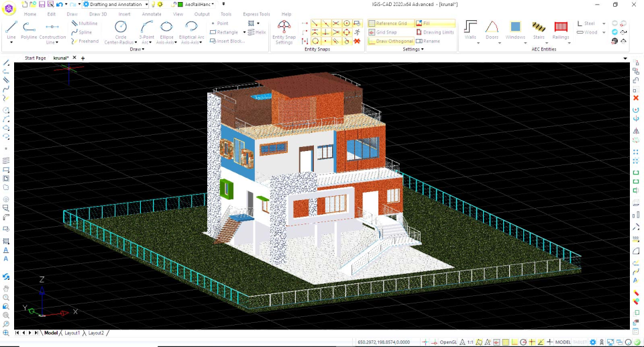The image size is (644, 347).
Task: Insert Railings AEC entity
Action: pos(561,30)
